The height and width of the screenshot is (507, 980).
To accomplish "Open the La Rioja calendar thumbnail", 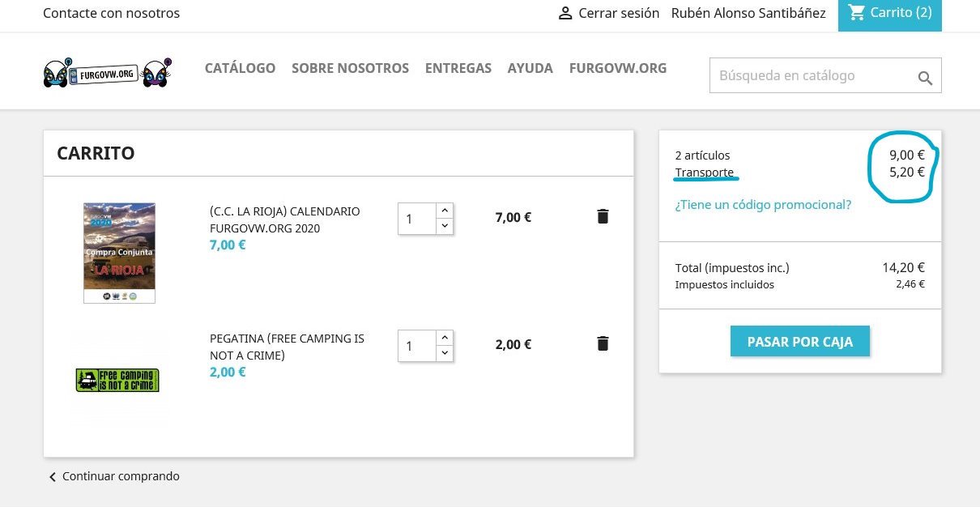I will coord(119,253).
